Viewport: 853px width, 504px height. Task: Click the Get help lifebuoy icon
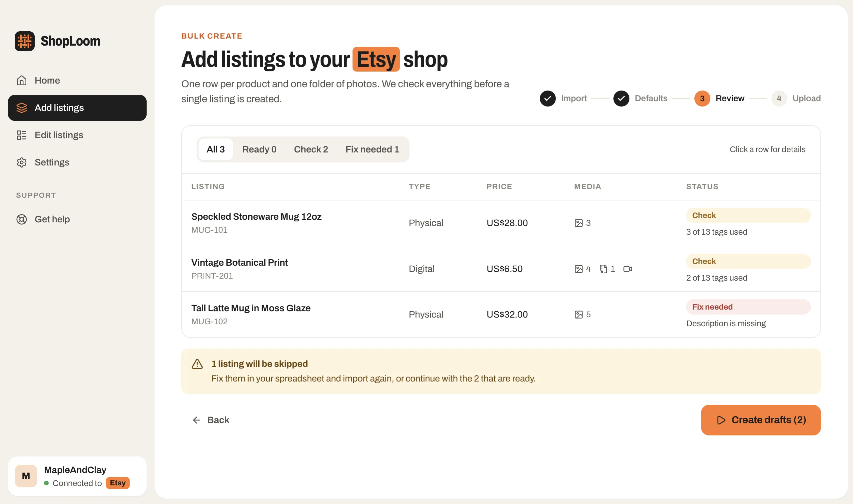click(x=22, y=219)
